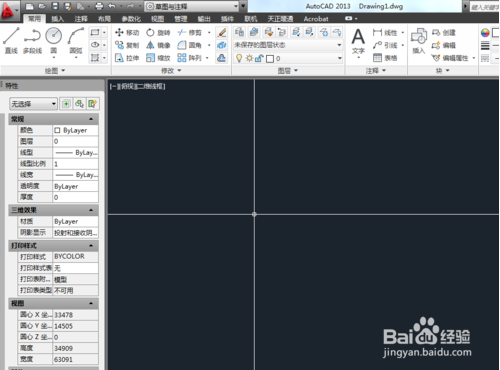The width and height of the screenshot is (500, 370).
Task: Click the Mirror (镜像) tool
Action: click(158, 45)
